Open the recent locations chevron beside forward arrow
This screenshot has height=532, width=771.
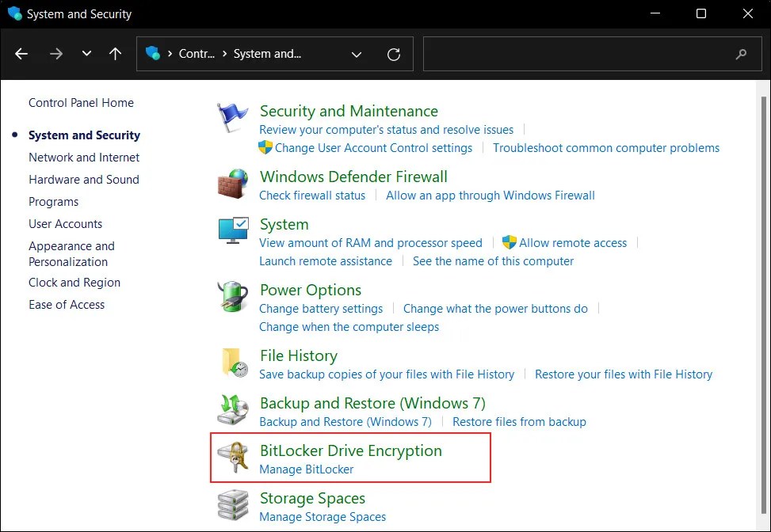tap(86, 54)
